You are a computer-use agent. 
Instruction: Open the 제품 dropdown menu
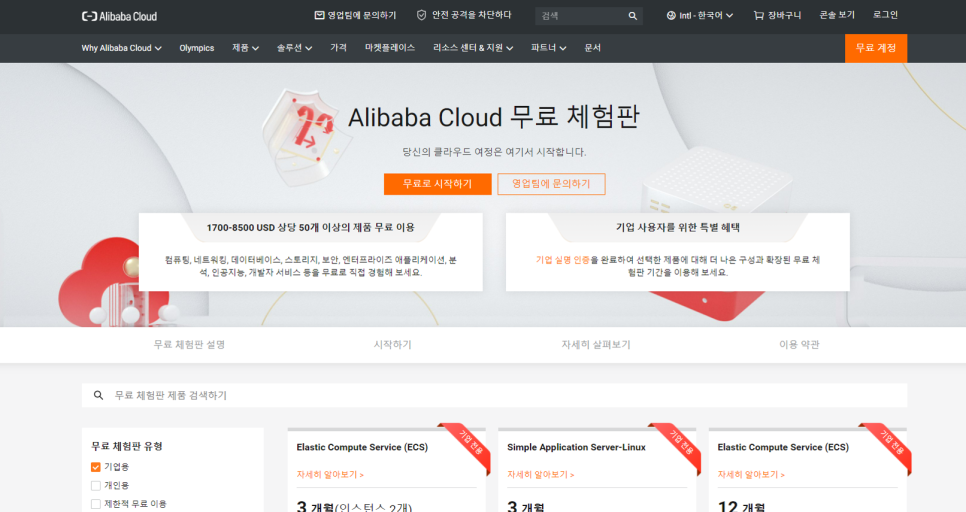(x=245, y=48)
